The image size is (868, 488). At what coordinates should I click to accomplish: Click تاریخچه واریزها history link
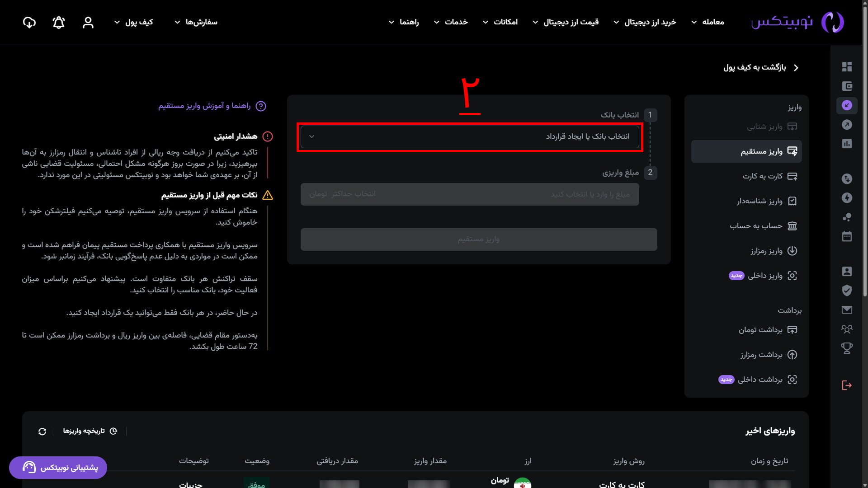pos(90,431)
